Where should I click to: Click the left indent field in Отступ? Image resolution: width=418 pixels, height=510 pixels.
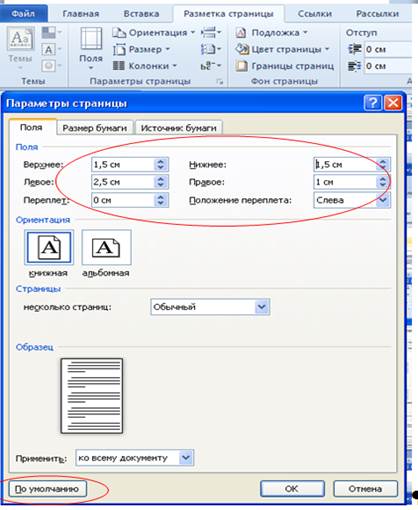pos(388,49)
